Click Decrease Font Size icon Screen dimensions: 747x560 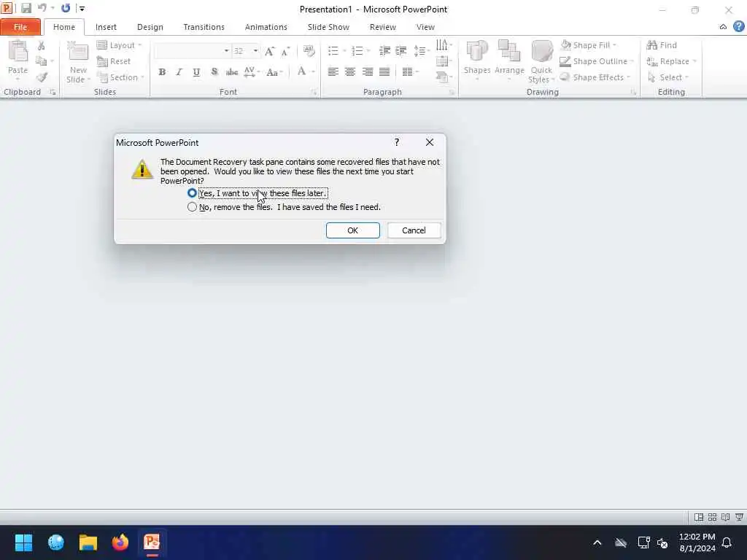point(285,52)
